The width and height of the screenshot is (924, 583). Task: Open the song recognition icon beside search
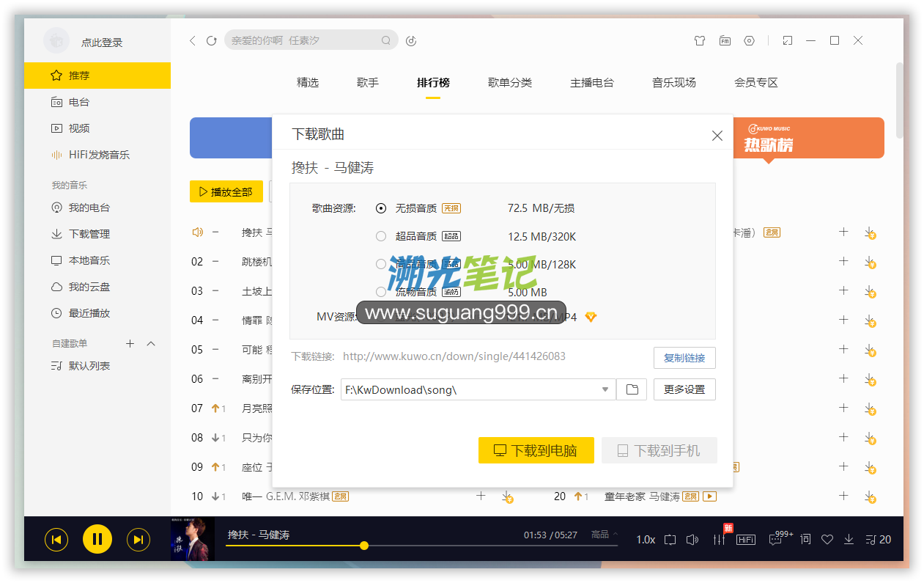tap(411, 41)
